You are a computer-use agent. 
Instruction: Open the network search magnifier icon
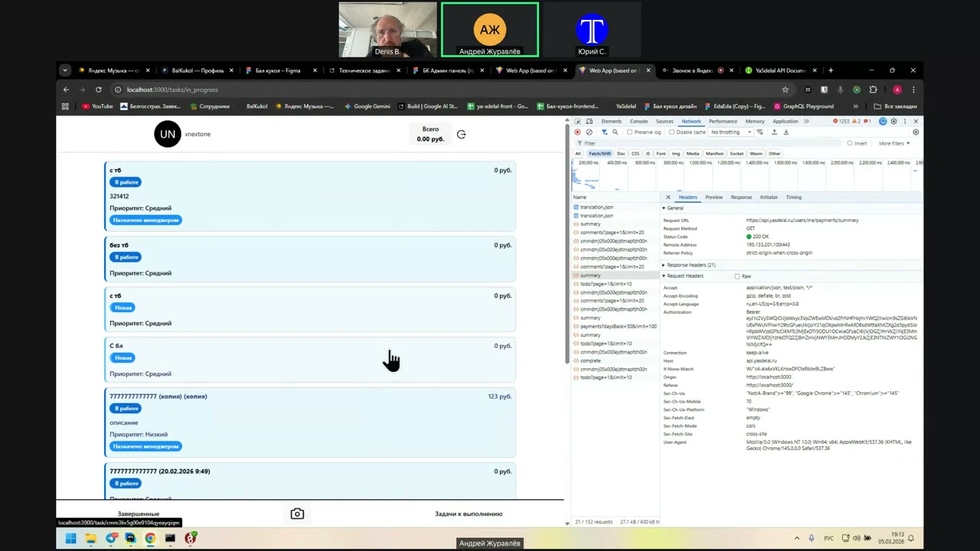(x=615, y=132)
